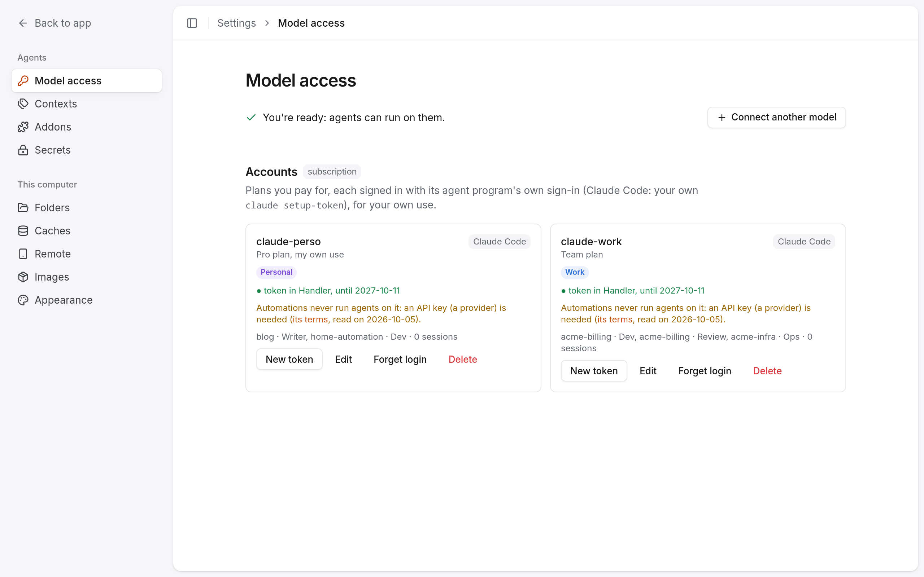Click Connect another model button
This screenshot has height=577, width=924.
(x=776, y=118)
